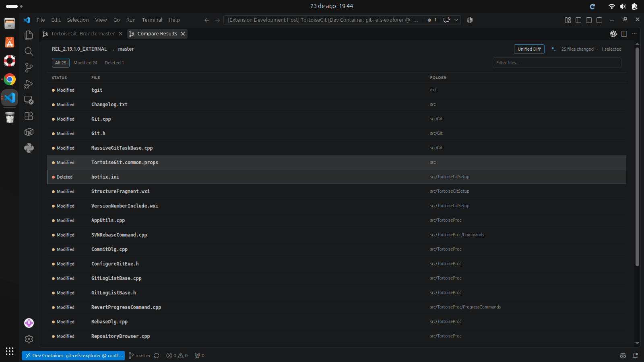Open the notifications bell in status bar
This screenshot has width=644, height=362.
[x=635, y=356]
